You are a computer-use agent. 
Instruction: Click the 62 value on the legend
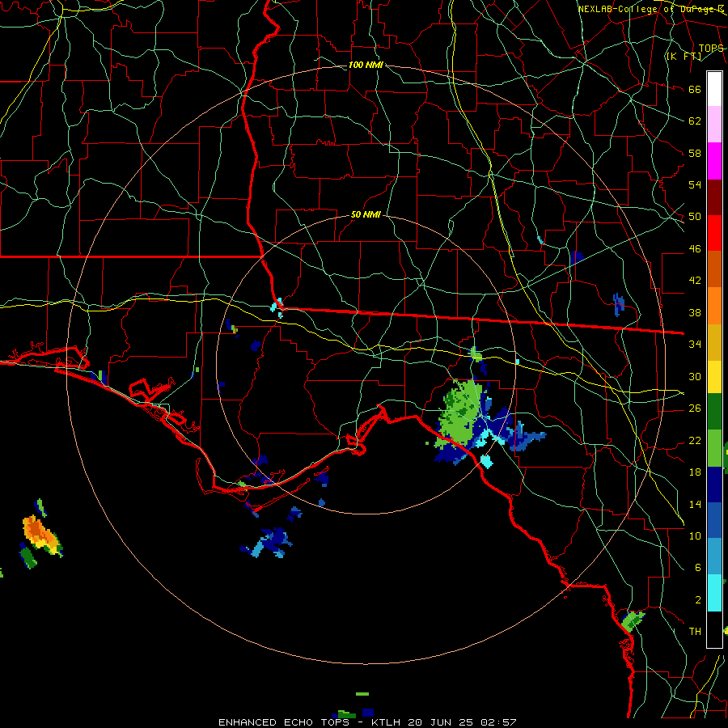[x=695, y=121]
